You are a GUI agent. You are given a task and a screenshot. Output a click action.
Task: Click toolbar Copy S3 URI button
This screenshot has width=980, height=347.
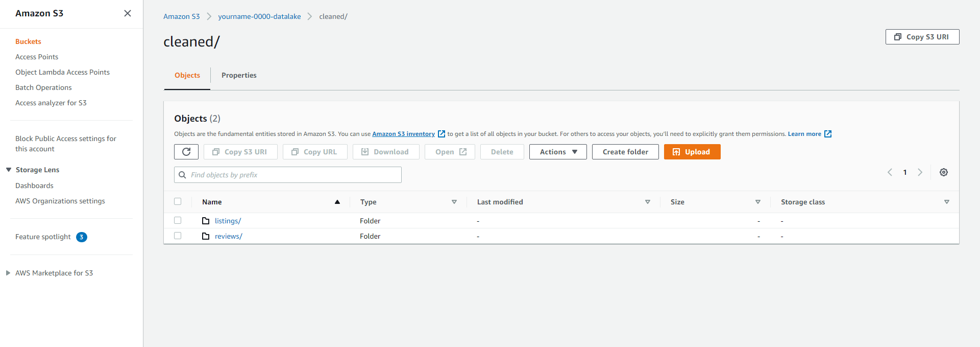(x=240, y=152)
